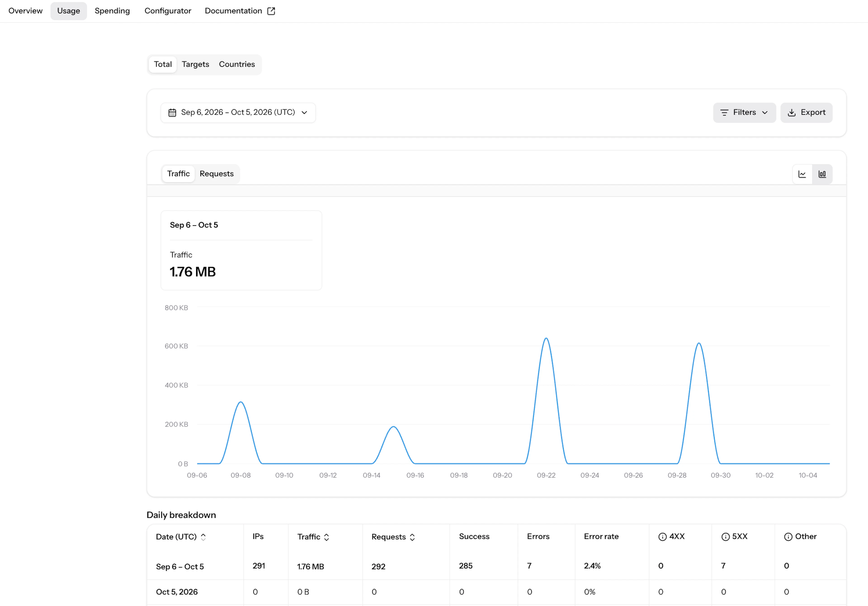Expand the date range chevron
The image size is (868, 606).
[x=304, y=113]
